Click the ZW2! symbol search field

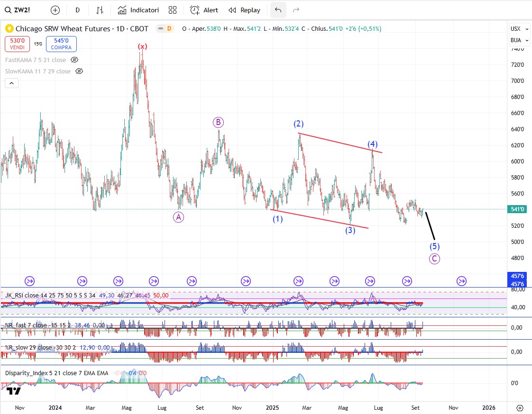[24, 10]
